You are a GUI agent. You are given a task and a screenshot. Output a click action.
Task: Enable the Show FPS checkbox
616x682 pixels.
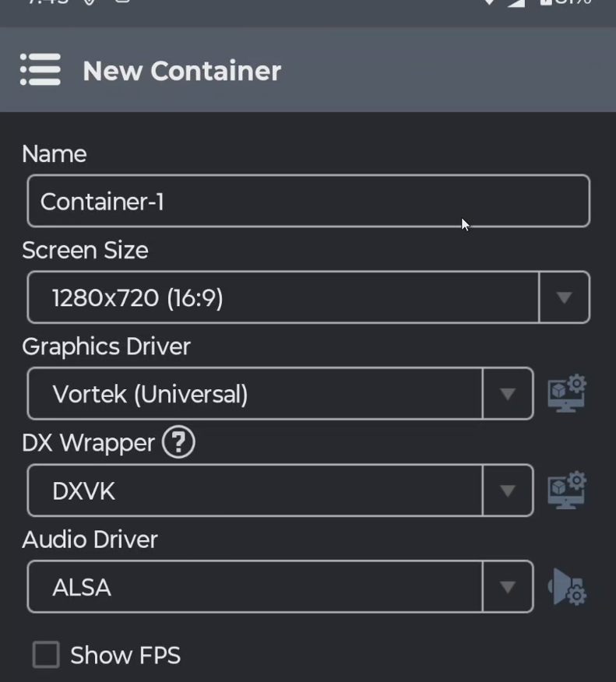(46, 655)
